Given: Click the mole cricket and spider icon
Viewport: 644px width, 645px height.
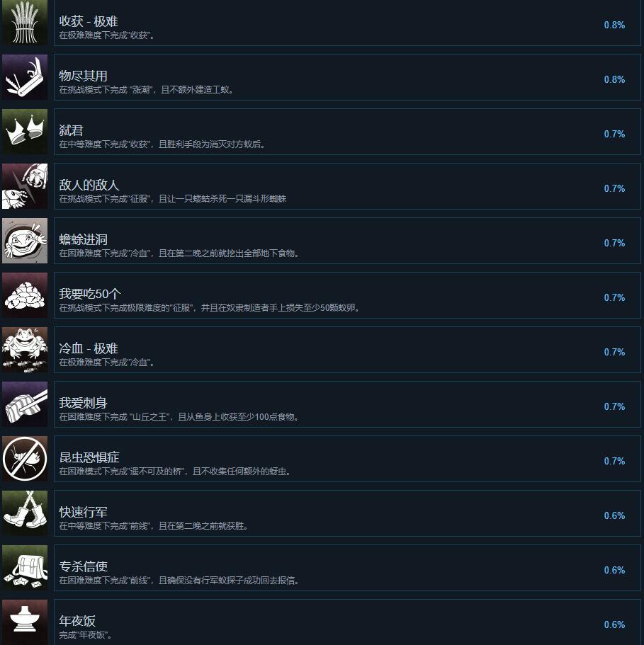Looking at the screenshot, I should tap(25, 186).
